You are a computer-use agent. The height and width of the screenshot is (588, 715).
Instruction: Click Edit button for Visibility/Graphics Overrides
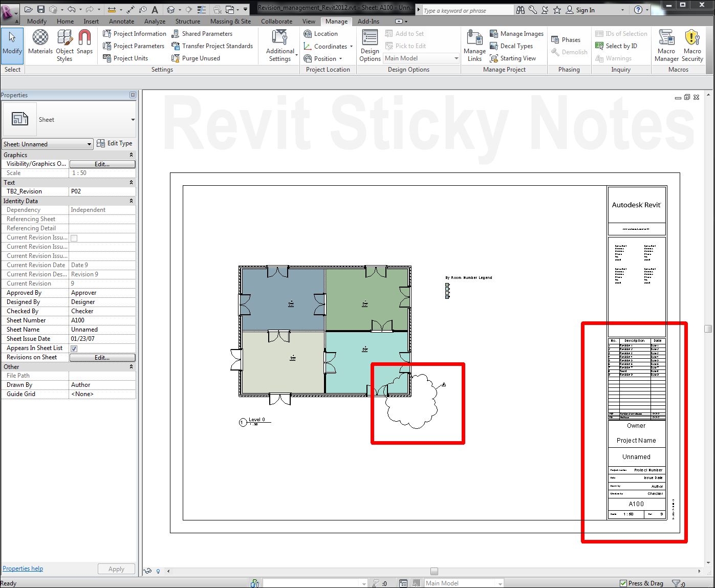pyautogui.click(x=102, y=164)
